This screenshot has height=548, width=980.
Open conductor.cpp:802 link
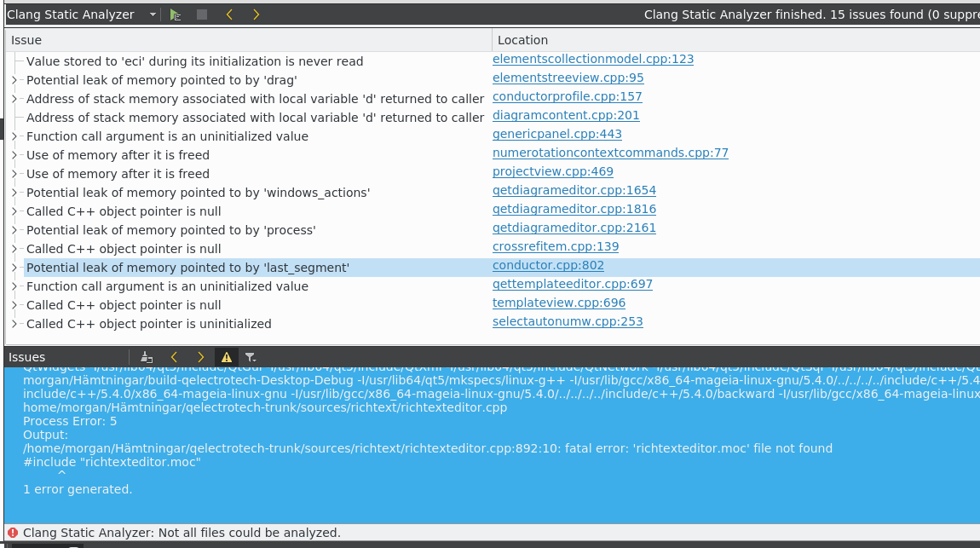pos(548,267)
